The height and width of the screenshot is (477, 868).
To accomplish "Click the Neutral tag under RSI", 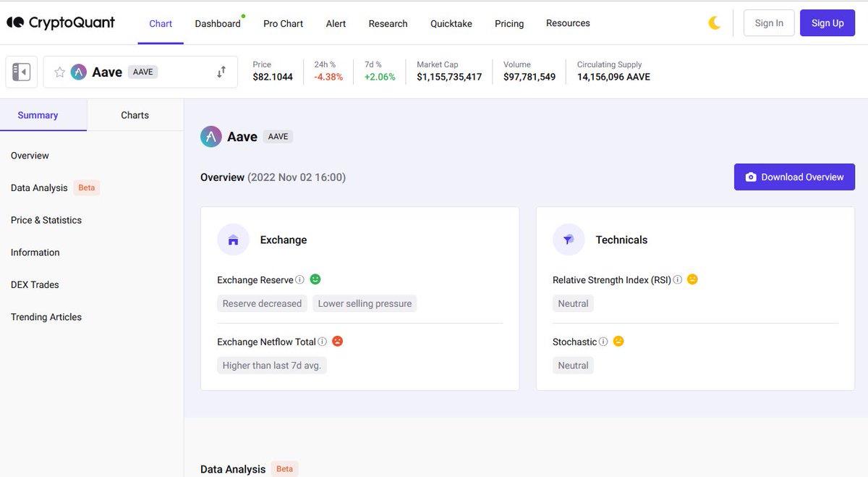I will pos(574,303).
